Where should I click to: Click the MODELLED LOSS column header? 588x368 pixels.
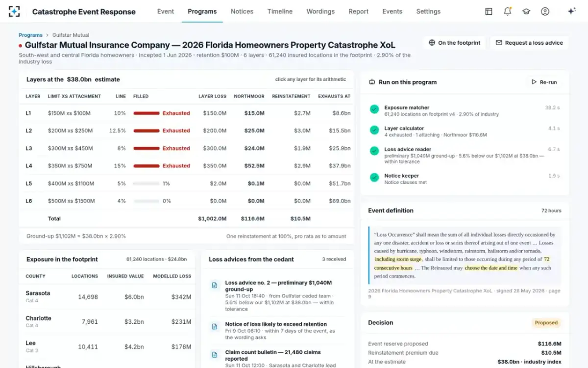click(x=172, y=276)
